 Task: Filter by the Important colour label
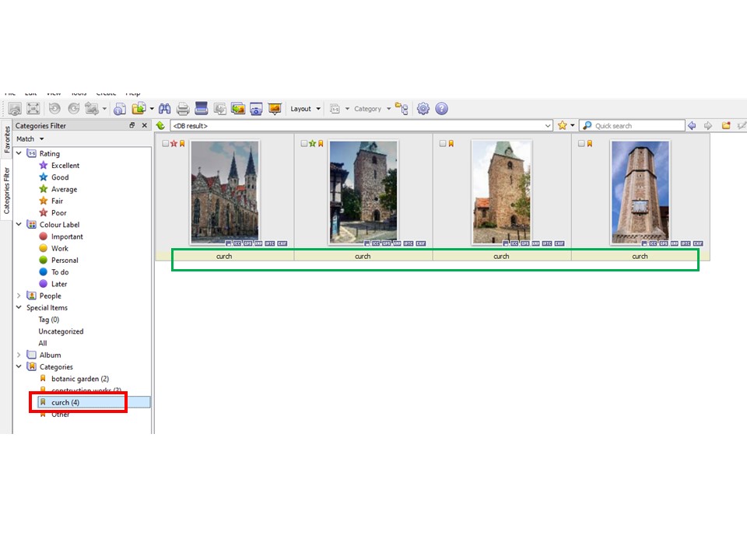(67, 236)
